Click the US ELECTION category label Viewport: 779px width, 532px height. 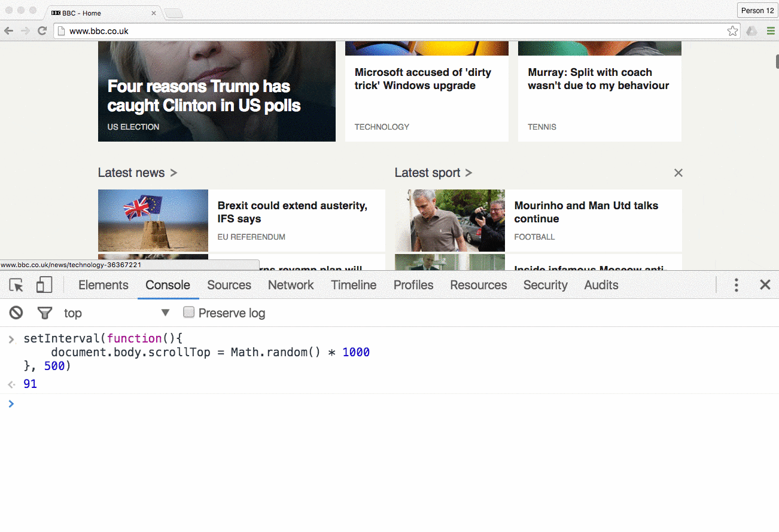(x=133, y=127)
